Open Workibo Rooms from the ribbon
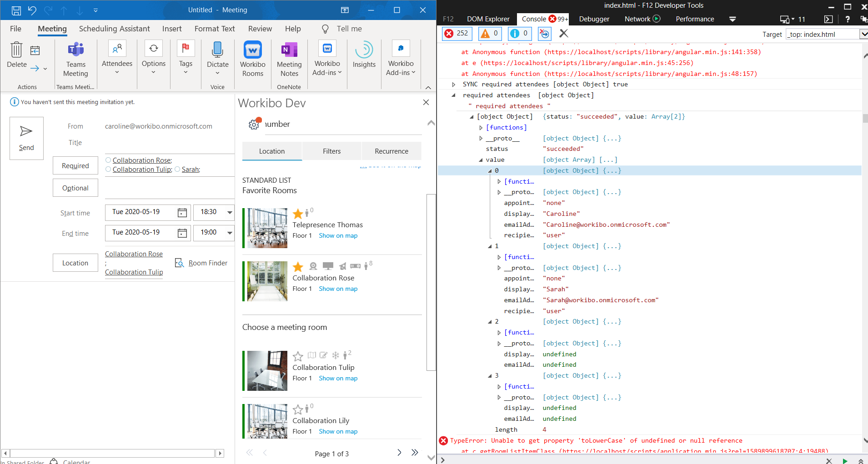The image size is (868, 464). point(252,50)
